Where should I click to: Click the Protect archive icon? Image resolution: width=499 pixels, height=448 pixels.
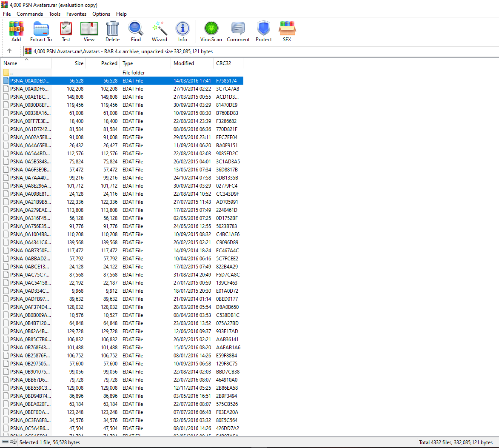pyautogui.click(x=264, y=32)
